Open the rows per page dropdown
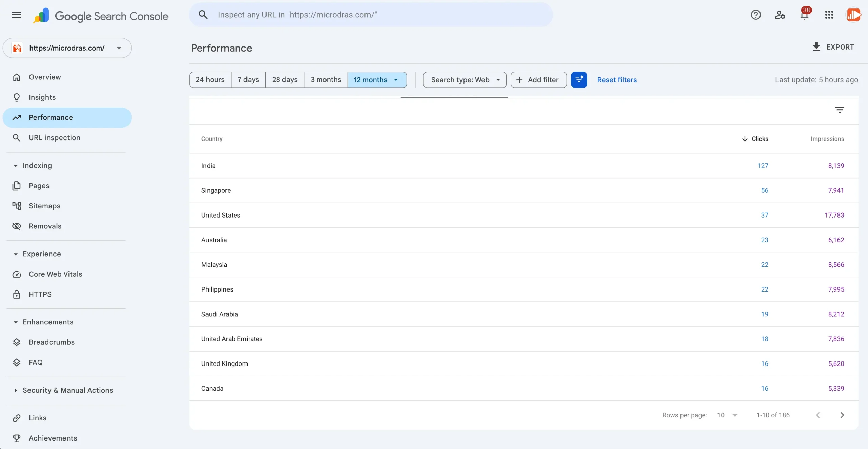This screenshot has width=868, height=449. (728, 415)
